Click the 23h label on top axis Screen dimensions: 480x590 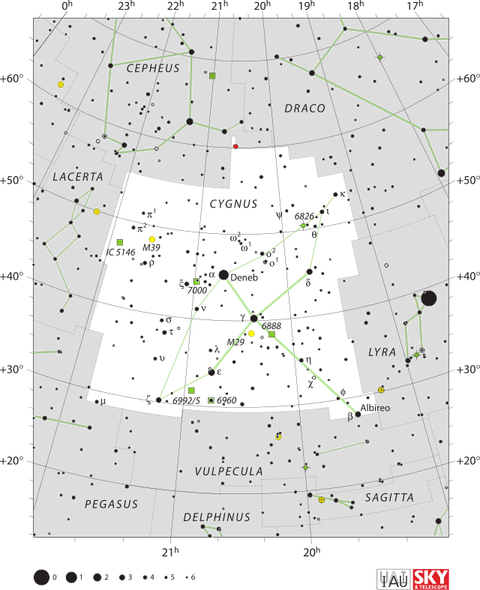point(126,6)
